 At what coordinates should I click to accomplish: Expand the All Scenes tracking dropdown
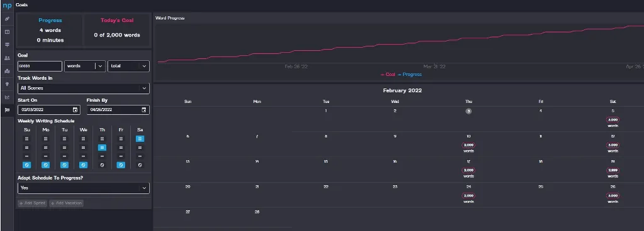tap(84, 88)
